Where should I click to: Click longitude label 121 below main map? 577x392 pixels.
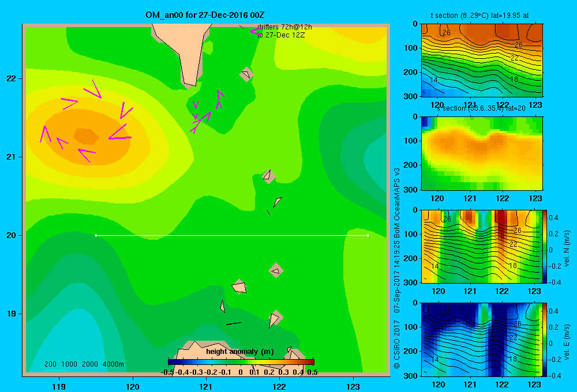[206, 386]
